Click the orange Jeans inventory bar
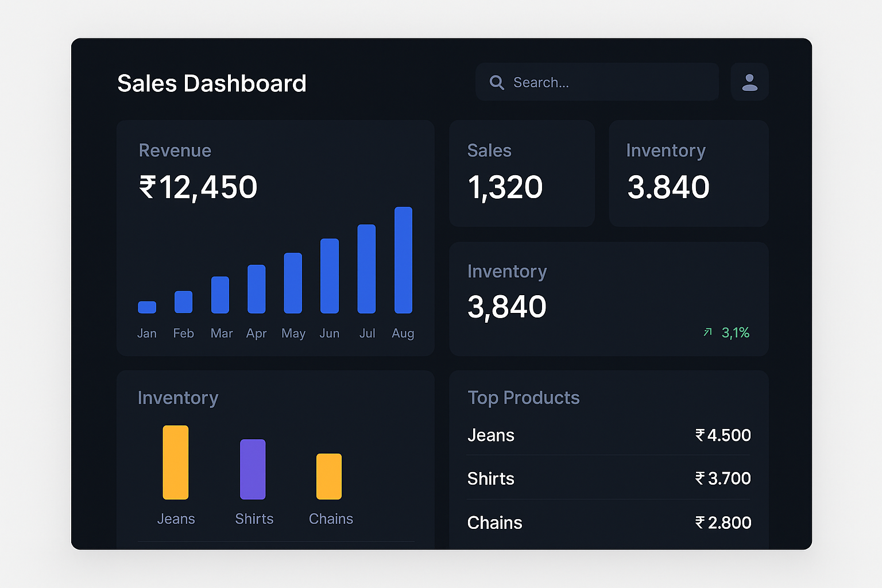 click(176, 462)
